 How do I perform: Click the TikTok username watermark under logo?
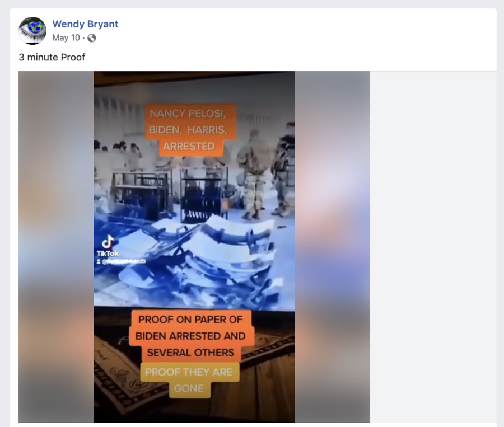pyautogui.click(x=121, y=261)
